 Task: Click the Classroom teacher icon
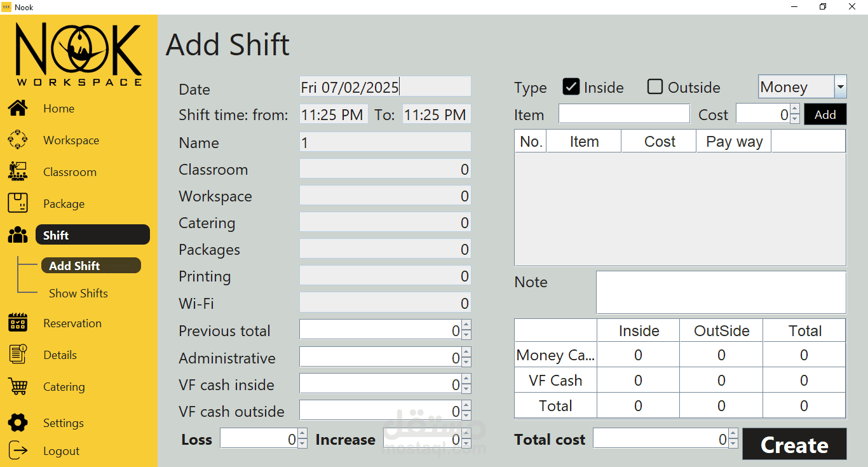(x=18, y=172)
